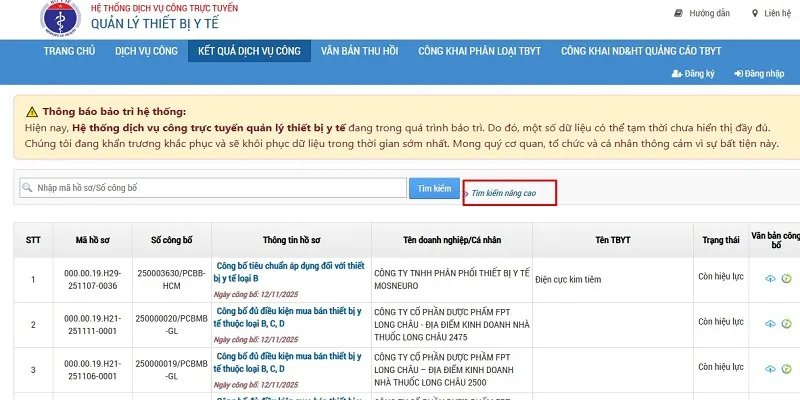Open the loại B standard declaration link in row 1
Screen dimensions: 800x400
[289, 272]
